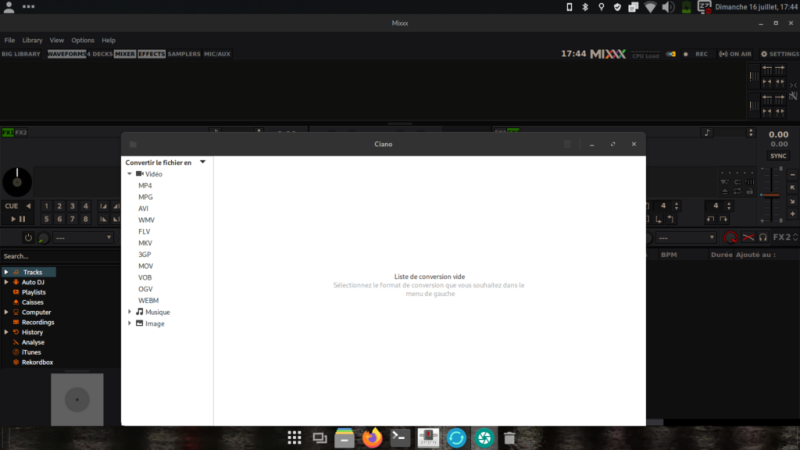Open the multitasking view in the dock

(x=320, y=438)
